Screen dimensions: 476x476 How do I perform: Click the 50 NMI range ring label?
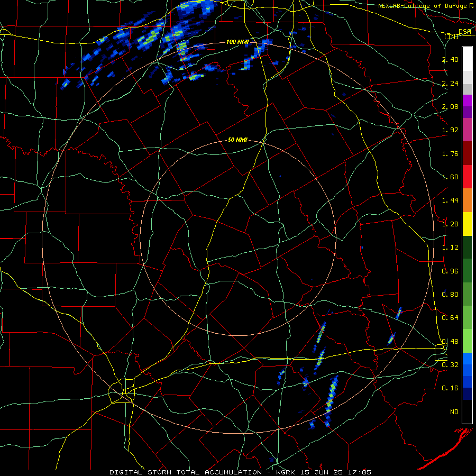pos(237,140)
